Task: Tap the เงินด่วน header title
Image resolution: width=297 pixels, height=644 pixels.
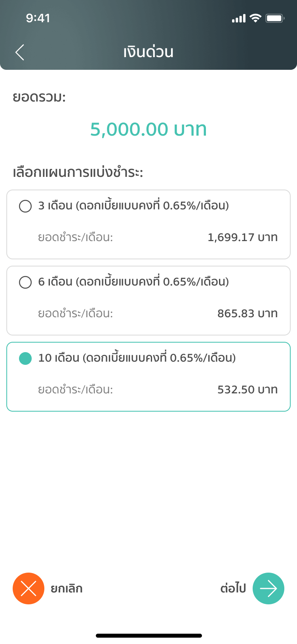Action: coord(148,52)
